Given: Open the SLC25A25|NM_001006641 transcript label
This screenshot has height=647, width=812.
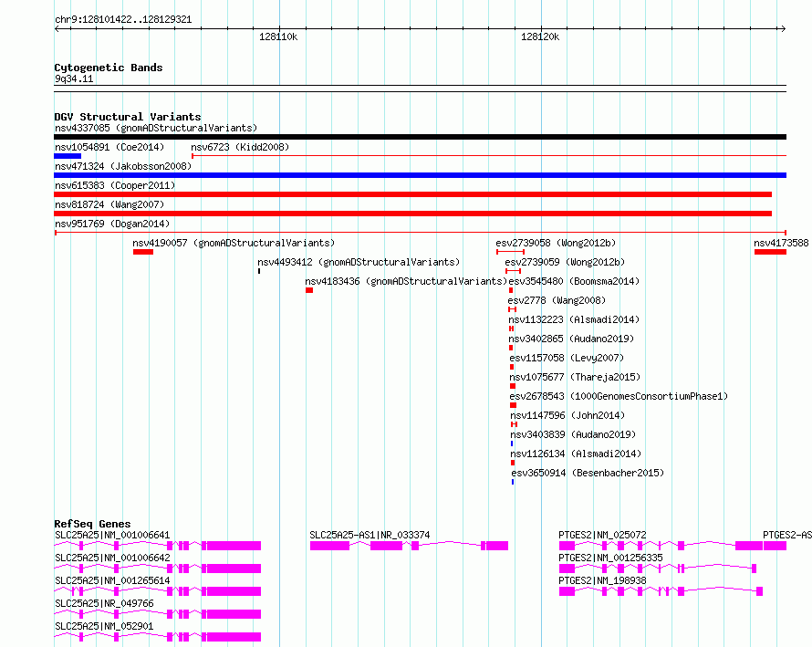Looking at the screenshot, I should click(112, 535).
